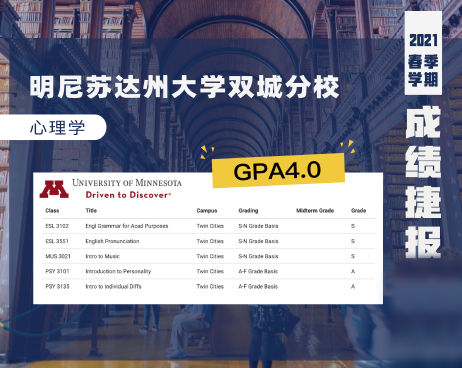This screenshot has width=462, height=368.
Task: Click "A-F Grade Basis" in the PSY 3101 row
Action: pyautogui.click(x=258, y=271)
